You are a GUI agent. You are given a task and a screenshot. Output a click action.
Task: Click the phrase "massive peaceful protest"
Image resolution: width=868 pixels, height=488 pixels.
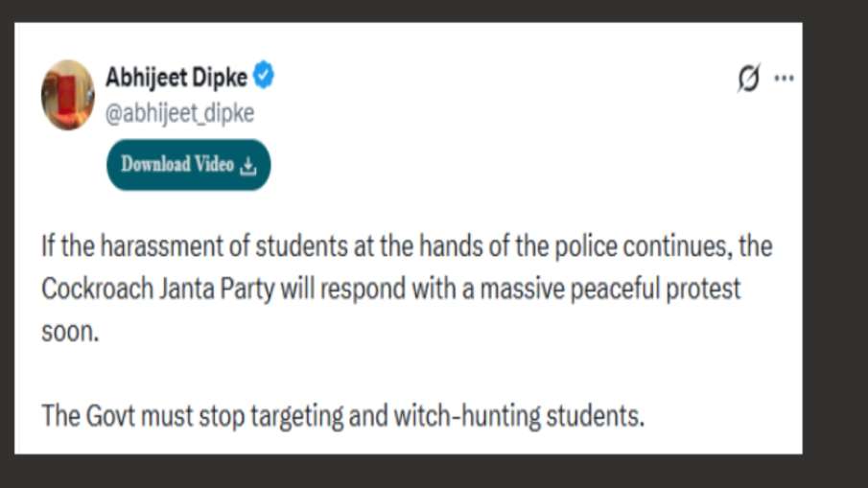pos(610,289)
